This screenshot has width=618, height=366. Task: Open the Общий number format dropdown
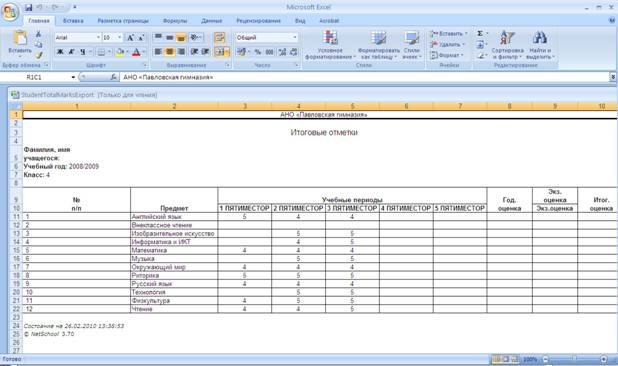[x=295, y=37]
